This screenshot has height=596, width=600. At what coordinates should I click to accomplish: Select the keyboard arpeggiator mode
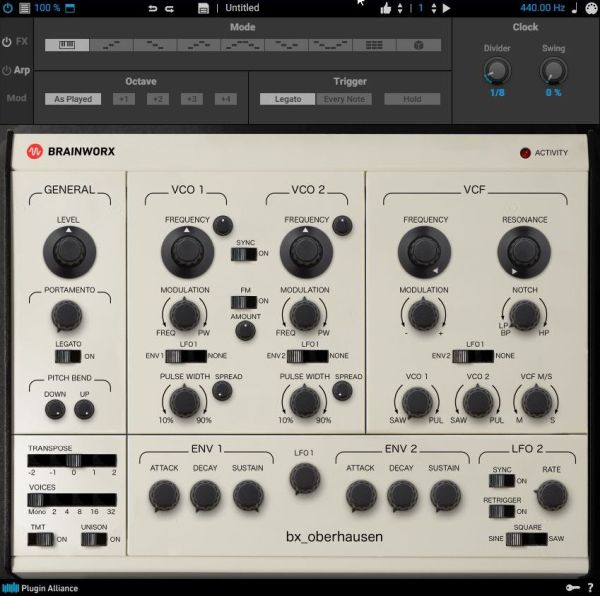point(67,45)
